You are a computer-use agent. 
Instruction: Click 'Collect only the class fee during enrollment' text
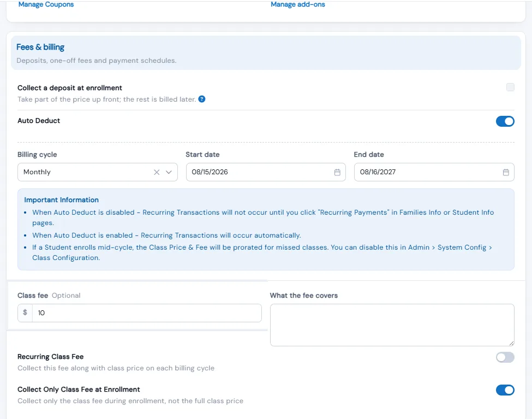(130, 400)
